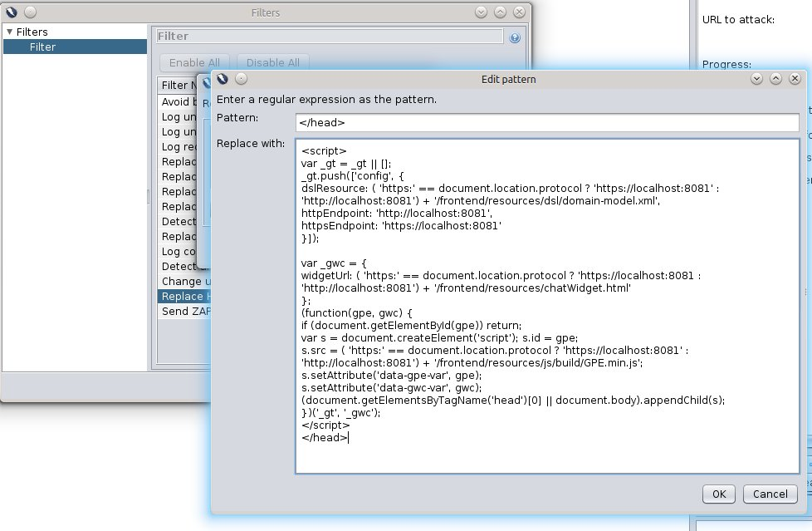Close the Edit pattern dialog
Image resolution: width=812 pixels, height=531 pixels.
click(x=795, y=79)
